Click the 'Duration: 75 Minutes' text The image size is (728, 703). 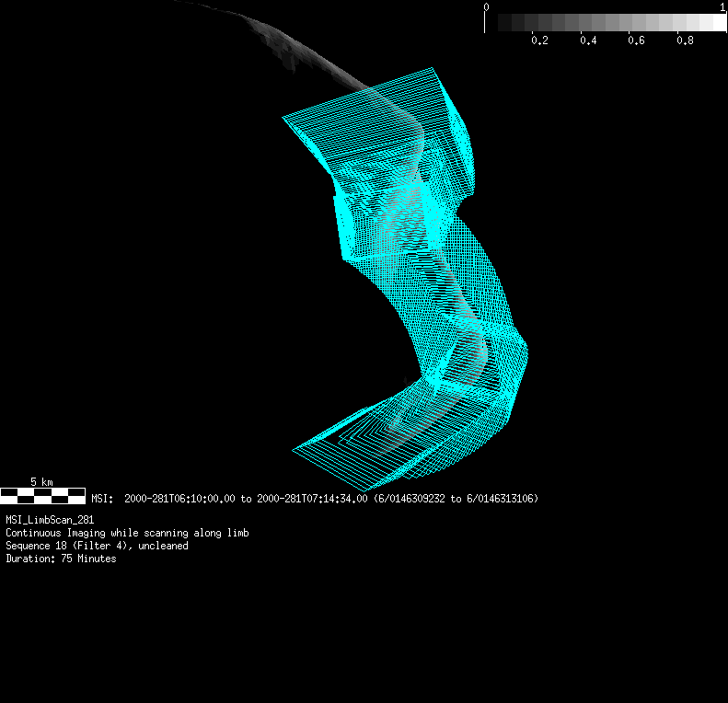coord(61,559)
